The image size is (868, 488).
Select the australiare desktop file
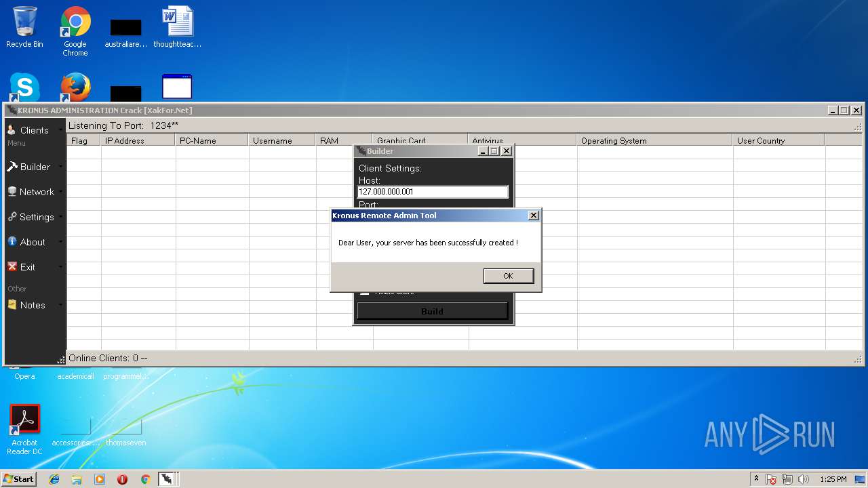(125, 33)
